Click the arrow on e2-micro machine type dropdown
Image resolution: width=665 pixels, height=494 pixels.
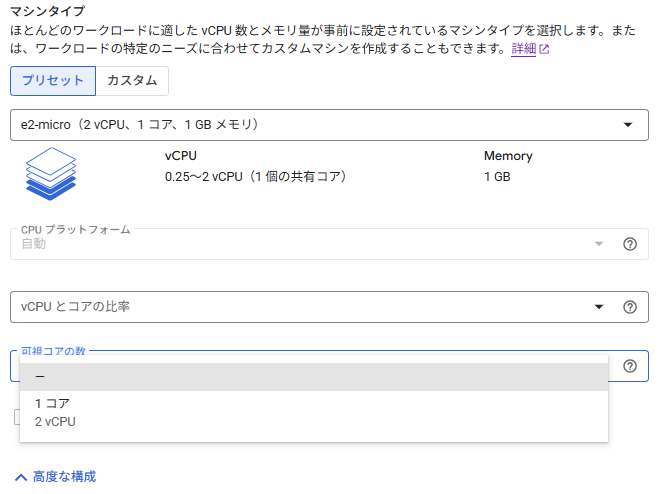coord(628,125)
